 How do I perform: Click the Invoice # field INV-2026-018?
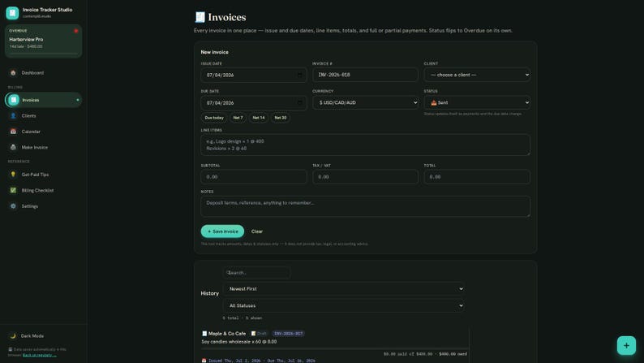365,75
